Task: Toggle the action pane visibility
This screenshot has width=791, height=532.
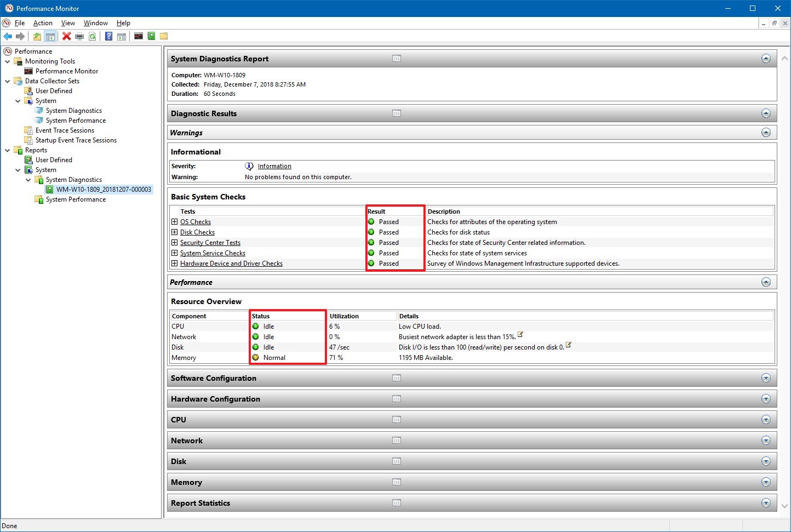Action: tap(122, 36)
